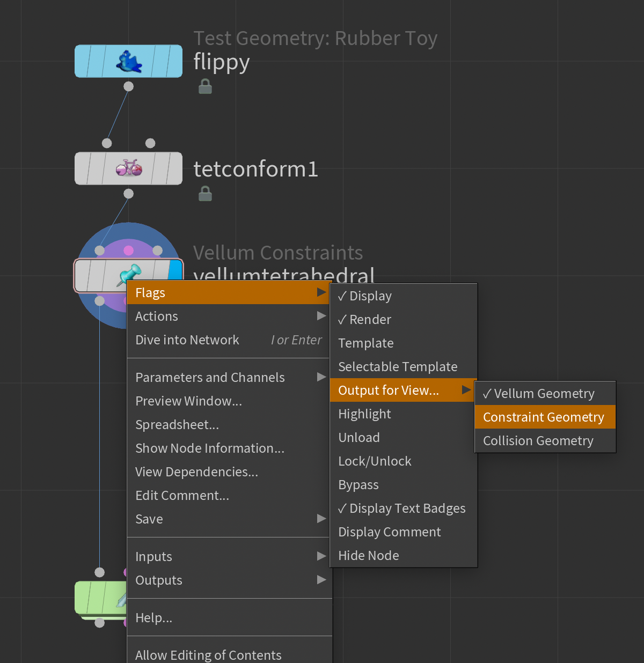The image size is (644, 663).
Task: Click the bicycle icon on the tetconform1 node
Action: pyautogui.click(x=129, y=168)
